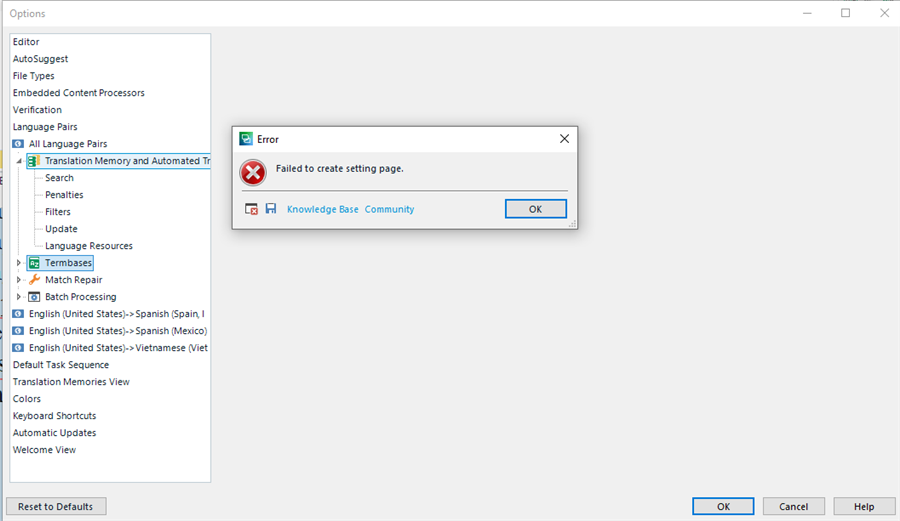Screen dimensions: 900x521
Task: Select Keyboard Shortcuts item
Action: (55, 415)
